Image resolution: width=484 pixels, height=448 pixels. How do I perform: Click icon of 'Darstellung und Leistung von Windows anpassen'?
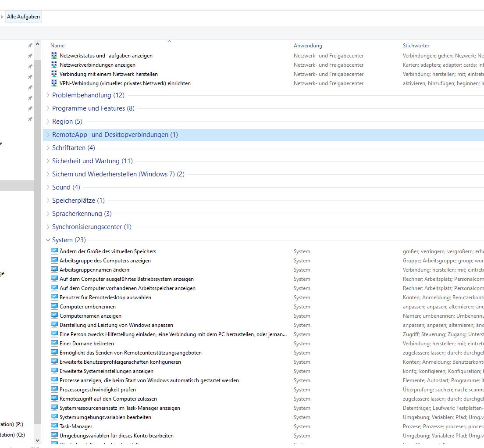point(54,325)
